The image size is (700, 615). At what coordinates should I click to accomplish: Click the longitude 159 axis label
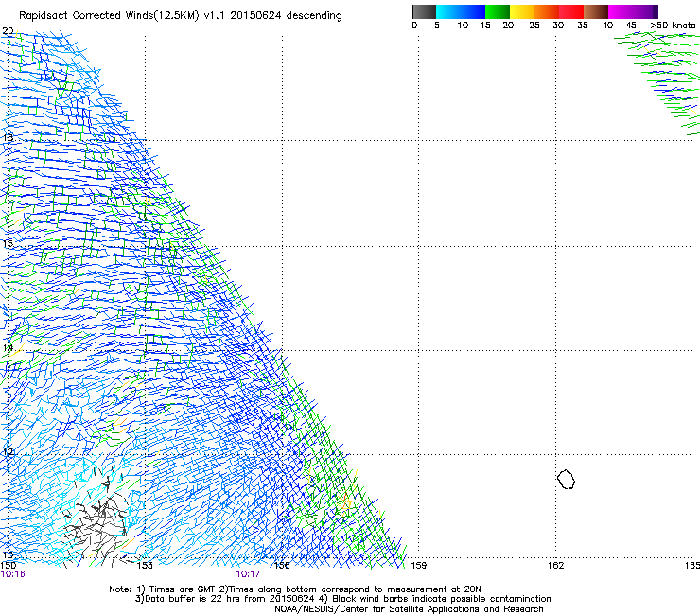(418, 566)
